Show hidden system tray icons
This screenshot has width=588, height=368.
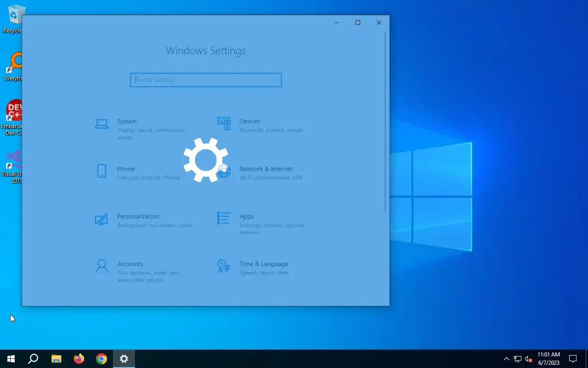tap(507, 359)
